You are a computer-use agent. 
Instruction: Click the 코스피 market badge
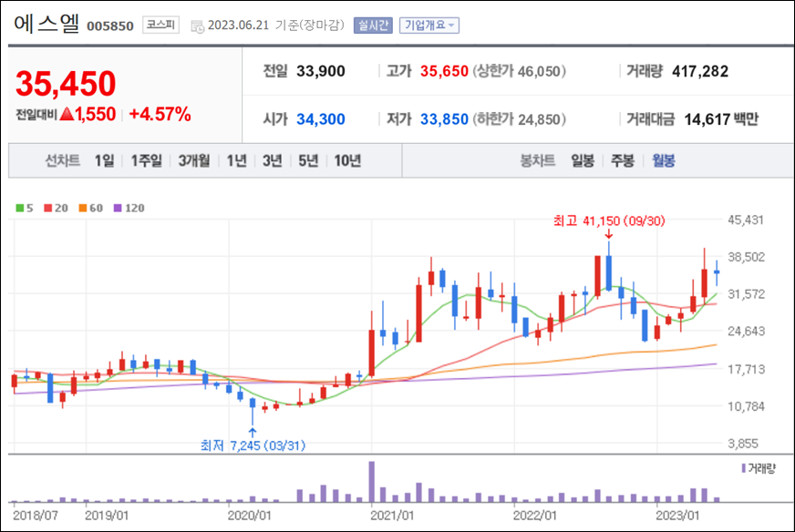point(160,25)
